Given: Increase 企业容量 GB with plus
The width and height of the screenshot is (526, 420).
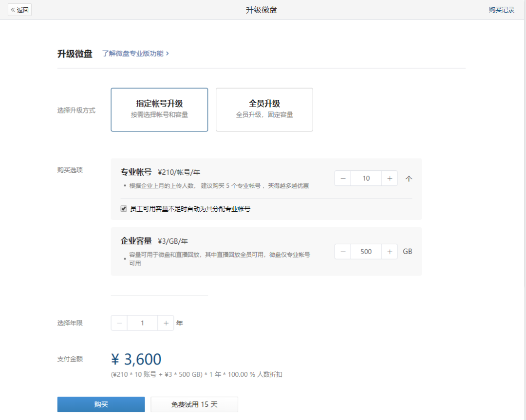Looking at the screenshot, I should (390, 252).
